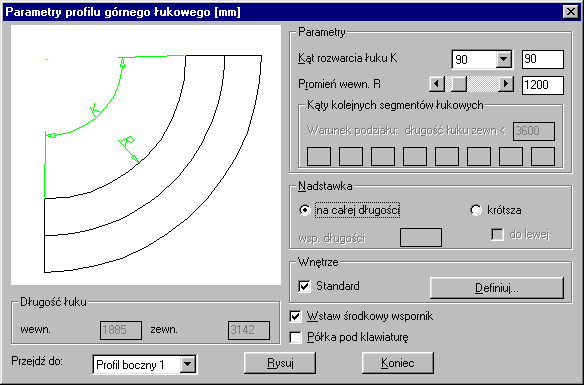Click the 'Przejdź do:' label
Image resolution: width=584 pixels, height=385 pixels.
(x=37, y=361)
